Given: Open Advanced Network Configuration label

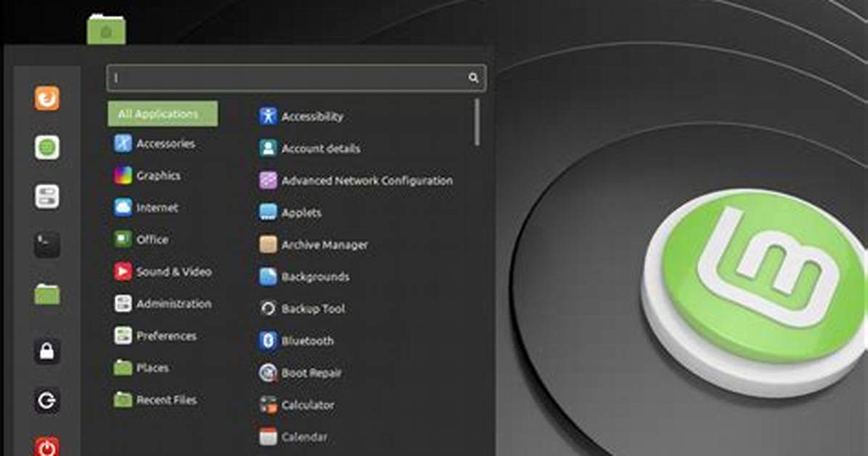Looking at the screenshot, I should (x=367, y=181).
